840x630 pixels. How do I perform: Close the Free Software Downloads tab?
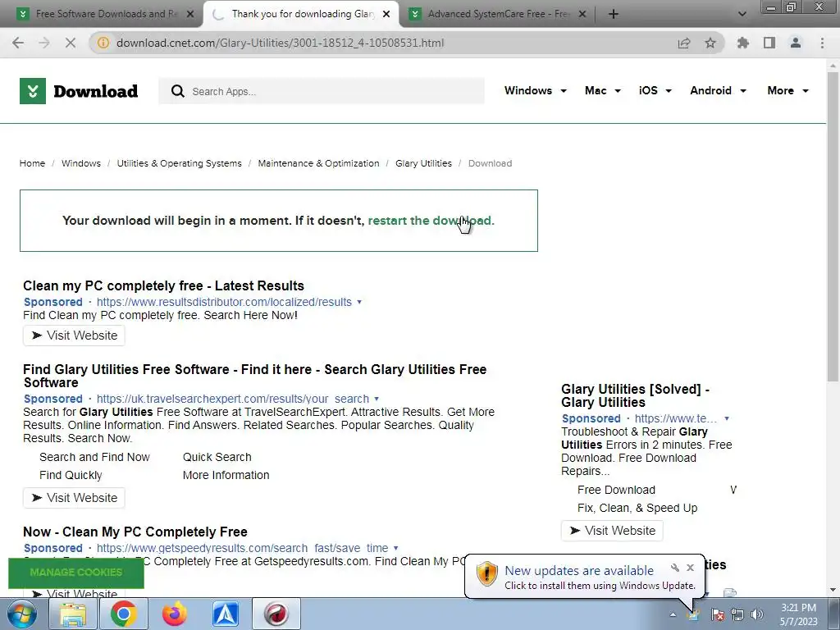(190, 15)
